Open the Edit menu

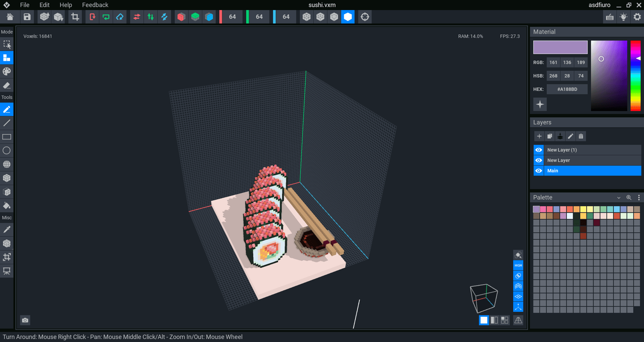point(44,5)
